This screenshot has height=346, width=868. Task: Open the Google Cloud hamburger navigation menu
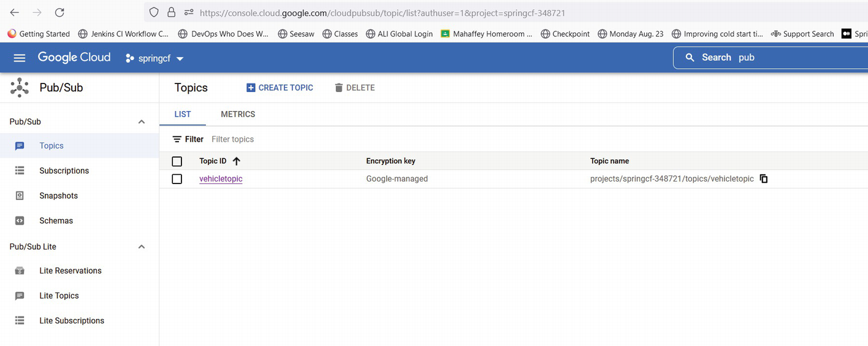click(x=20, y=58)
